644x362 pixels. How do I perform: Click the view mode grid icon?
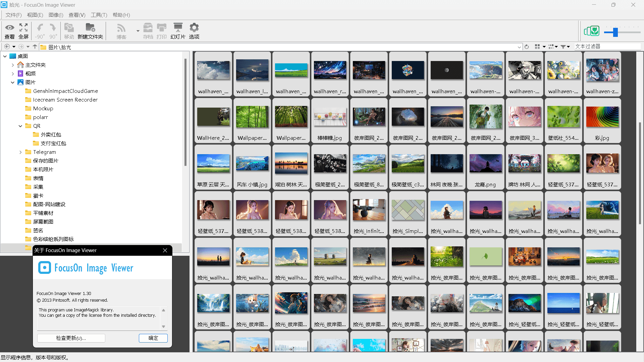[537, 47]
